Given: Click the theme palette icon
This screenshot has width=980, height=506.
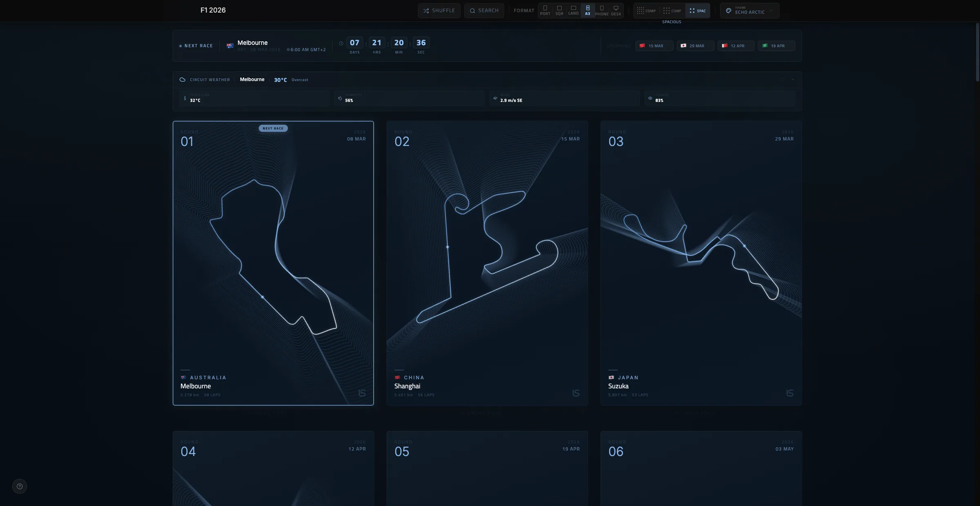Looking at the screenshot, I should click(x=728, y=11).
